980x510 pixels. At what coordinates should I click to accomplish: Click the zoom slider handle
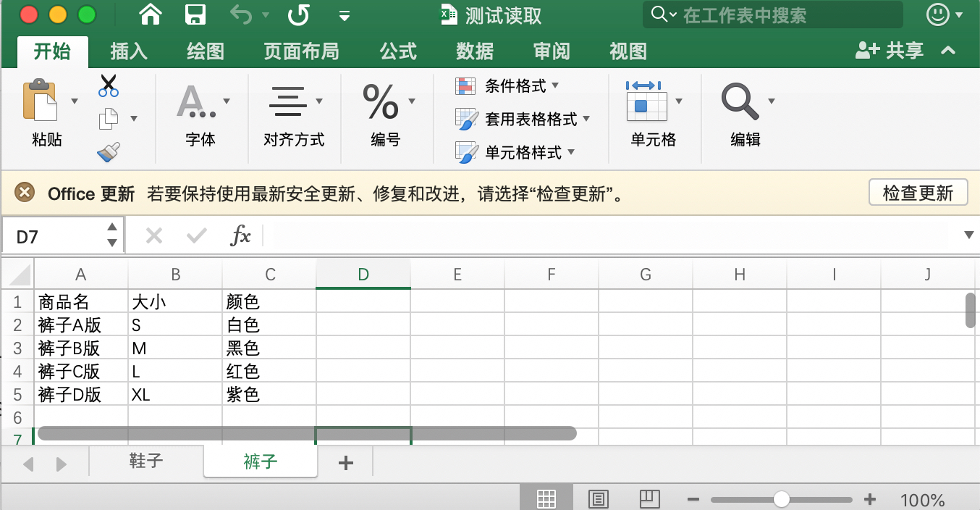[781, 499]
